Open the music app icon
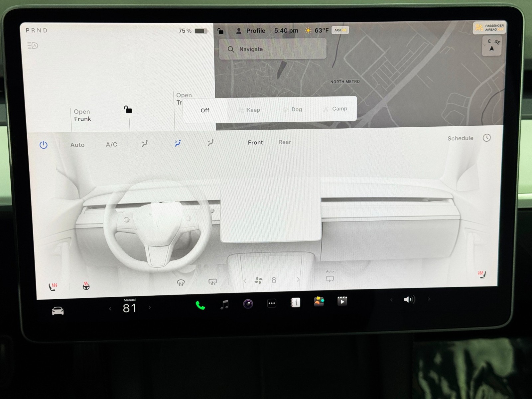This screenshot has height=399, width=532. 225,304
